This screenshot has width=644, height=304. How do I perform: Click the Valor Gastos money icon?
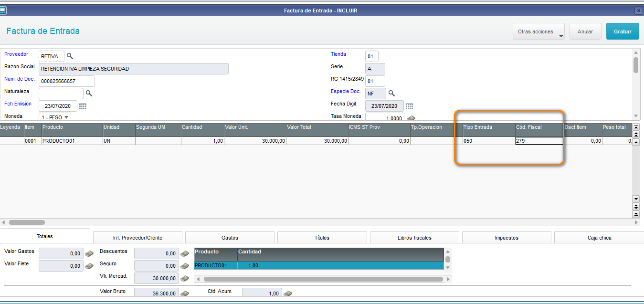click(89, 253)
